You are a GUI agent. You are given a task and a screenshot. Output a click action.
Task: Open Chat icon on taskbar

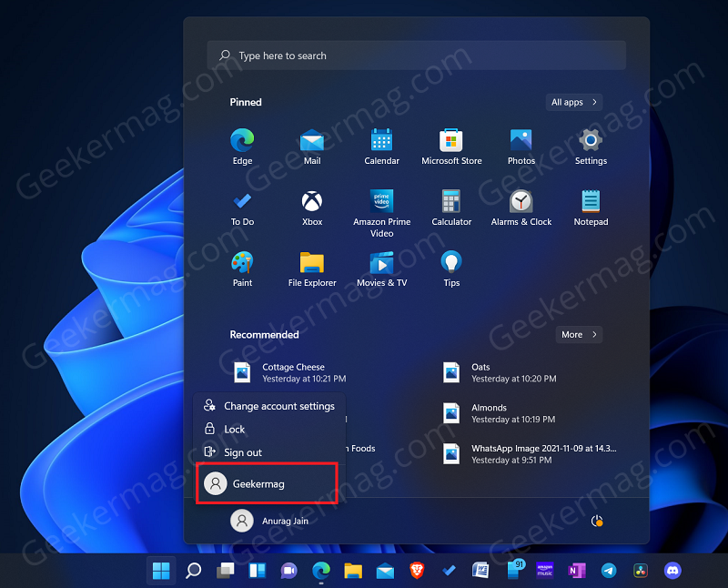pos(288,571)
